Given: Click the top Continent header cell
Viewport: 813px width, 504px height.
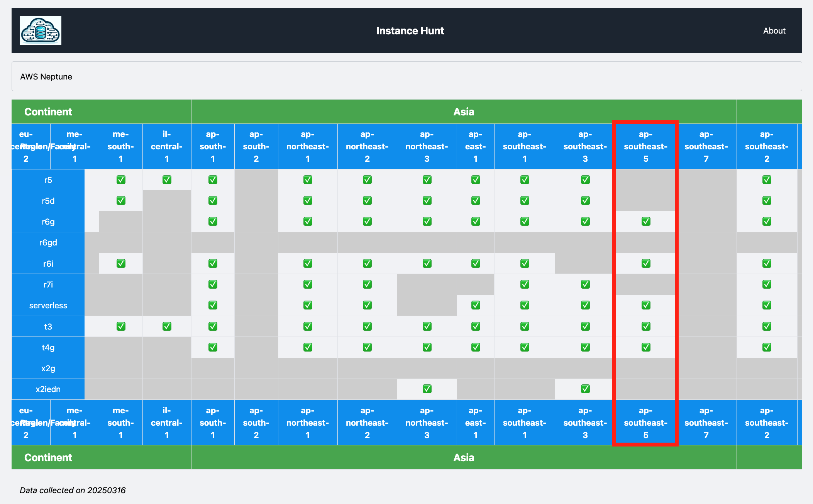Looking at the screenshot, I should 102,112.
